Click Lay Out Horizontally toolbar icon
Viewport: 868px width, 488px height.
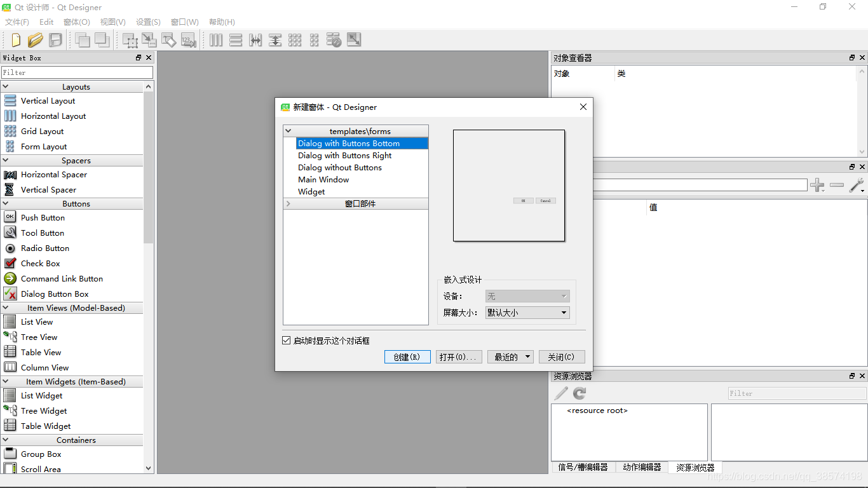tap(216, 40)
